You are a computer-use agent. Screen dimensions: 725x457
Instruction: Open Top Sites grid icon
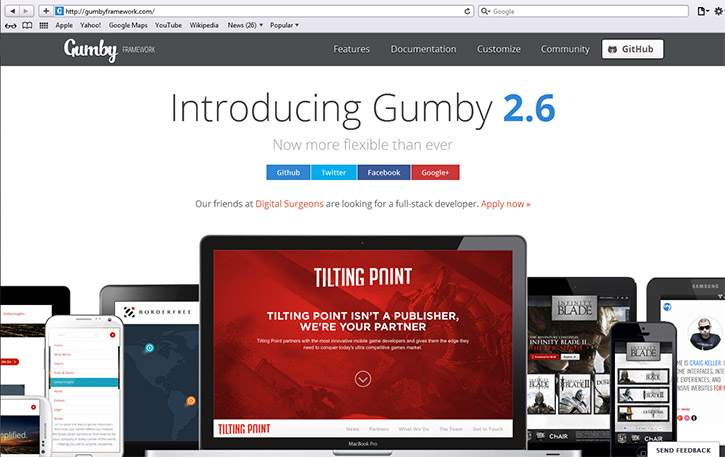pyautogui.click(x=43, y=25)
